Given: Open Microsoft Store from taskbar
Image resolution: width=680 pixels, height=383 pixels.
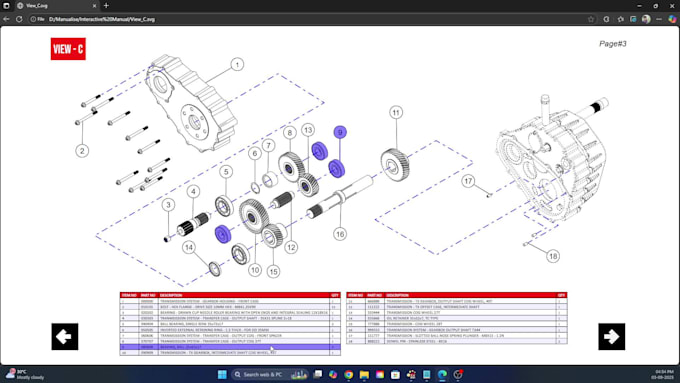Looking at the screenshot, I should (x=396, y=374).
